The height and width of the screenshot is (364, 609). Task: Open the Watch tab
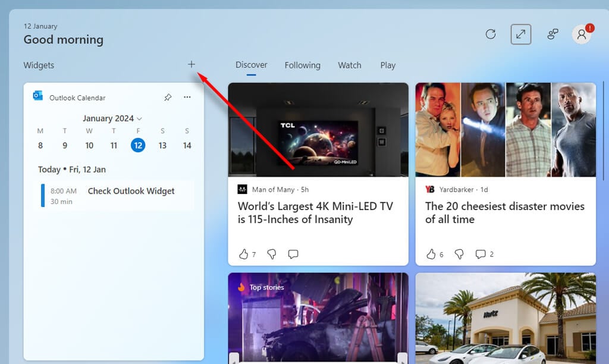350,65
